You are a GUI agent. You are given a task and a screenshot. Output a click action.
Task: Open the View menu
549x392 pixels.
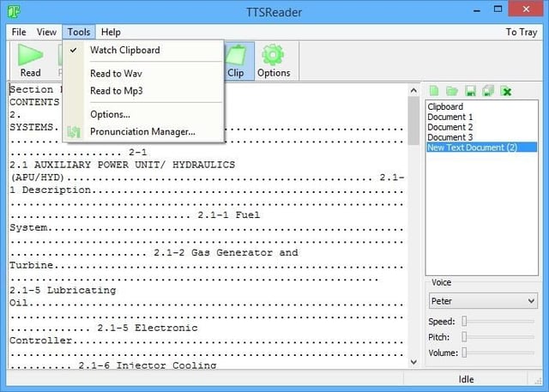46,33
